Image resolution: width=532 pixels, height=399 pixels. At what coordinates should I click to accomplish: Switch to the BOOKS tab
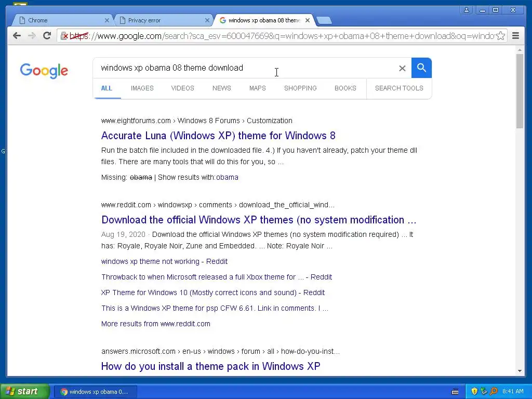pos(345,88)
